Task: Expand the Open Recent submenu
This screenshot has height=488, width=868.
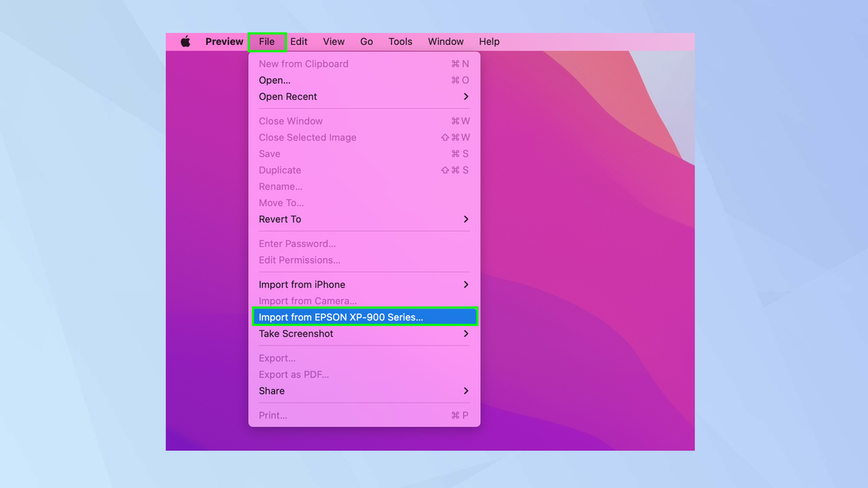Action: [288, 96]
